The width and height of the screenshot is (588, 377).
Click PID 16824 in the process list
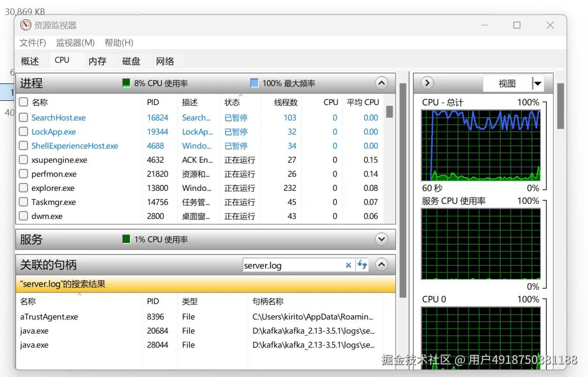tap(157, 118)
